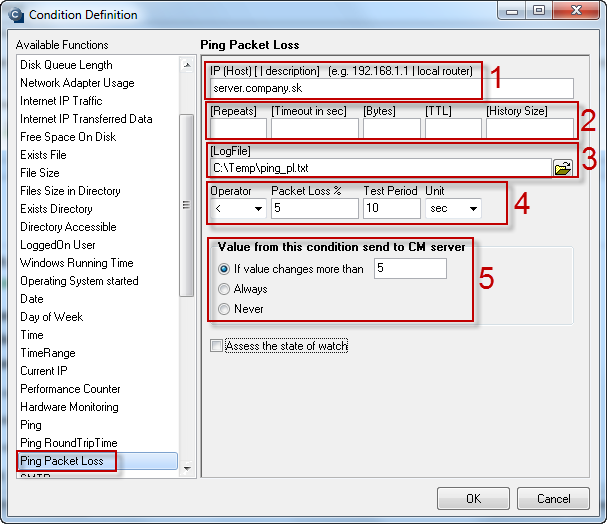Viewport: 607px width, 524px height.
Task: Select Directory Accessible function
Action: [x=68, y=227]
